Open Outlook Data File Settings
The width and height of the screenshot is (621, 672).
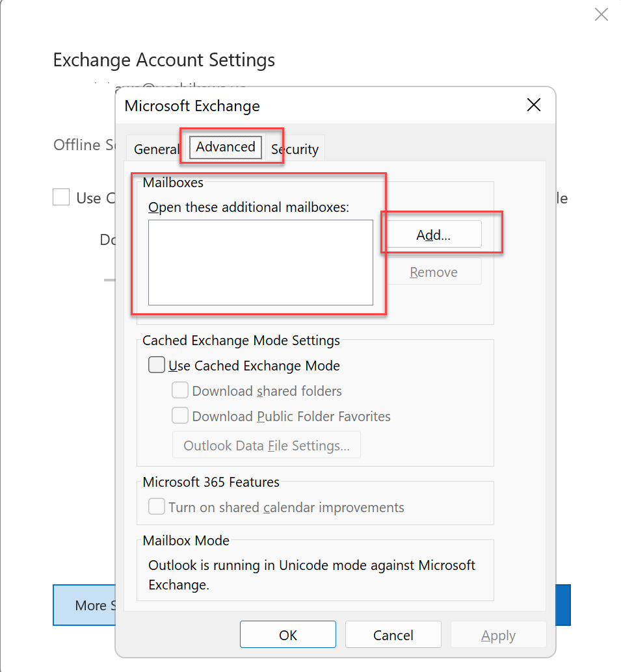[x=267, y=445]
